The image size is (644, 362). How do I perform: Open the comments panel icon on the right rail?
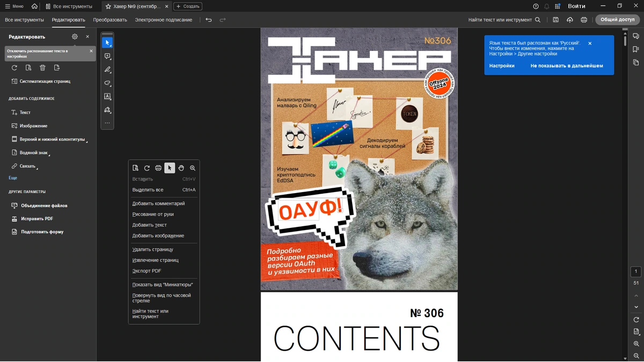(636, 36)
